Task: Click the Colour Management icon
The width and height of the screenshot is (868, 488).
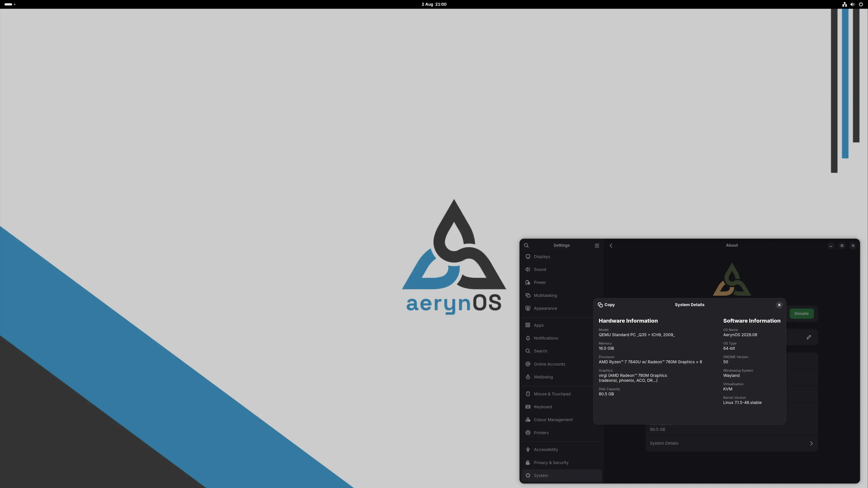Action: (528, 420)
